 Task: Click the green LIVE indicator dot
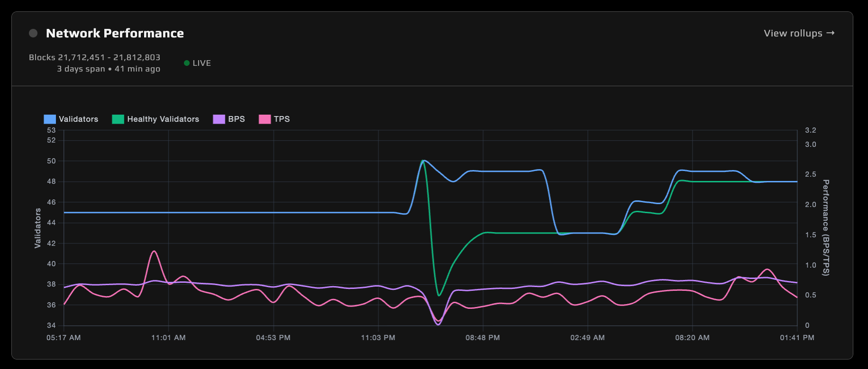coord(187,63)
